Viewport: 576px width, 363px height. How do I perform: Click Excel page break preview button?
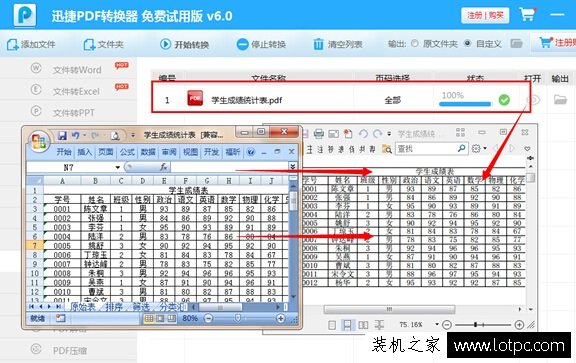[172, 319]
